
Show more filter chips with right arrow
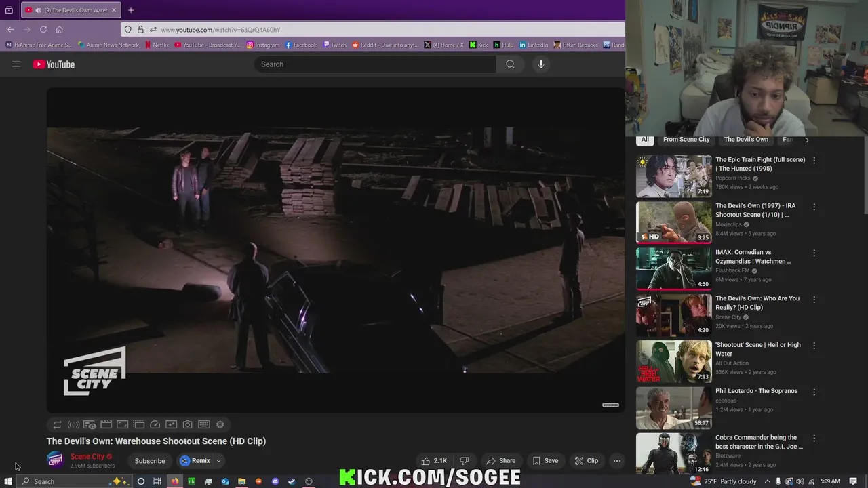(x=806, y=140)
